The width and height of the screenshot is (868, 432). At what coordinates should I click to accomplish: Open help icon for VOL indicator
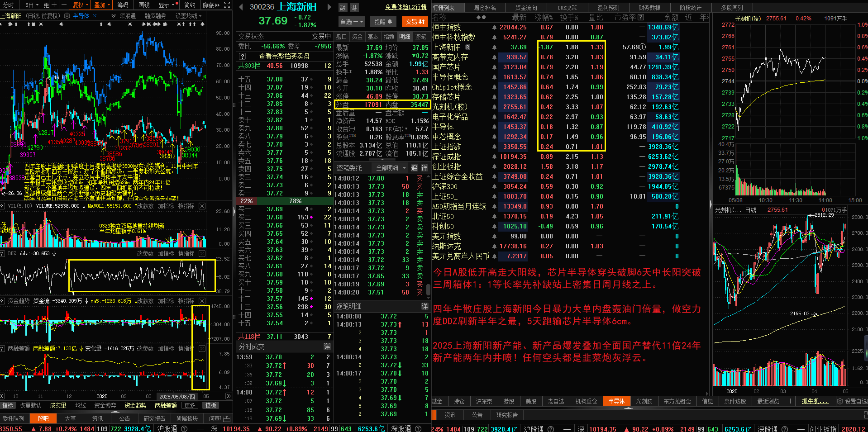click(x=3, y=206)
